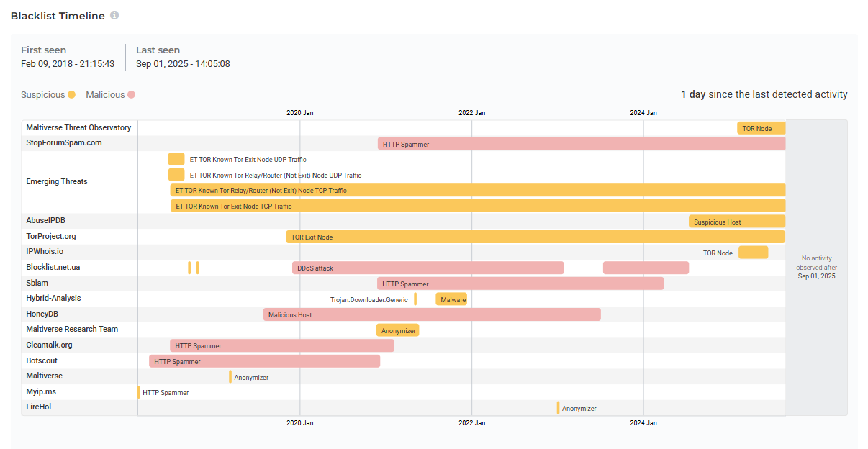This screenshot has width=868, height=449.
Task: Select the TorProject.org TOR Exit Node bar
Action: tap(535, 237)
